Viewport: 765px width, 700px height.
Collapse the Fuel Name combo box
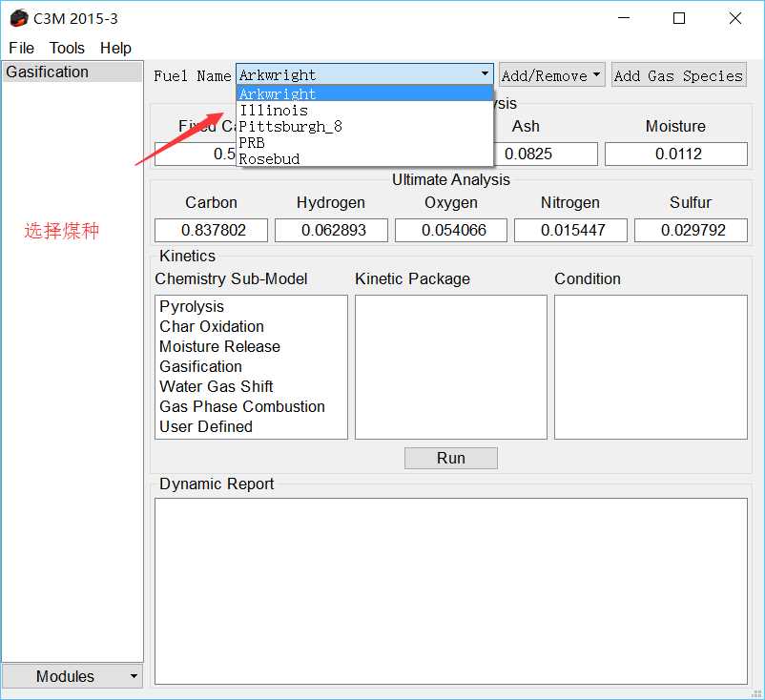click(x=364, y=74)
